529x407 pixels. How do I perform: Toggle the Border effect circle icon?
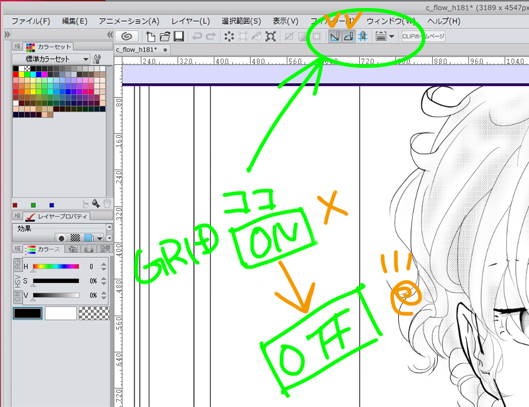(61, 238)
